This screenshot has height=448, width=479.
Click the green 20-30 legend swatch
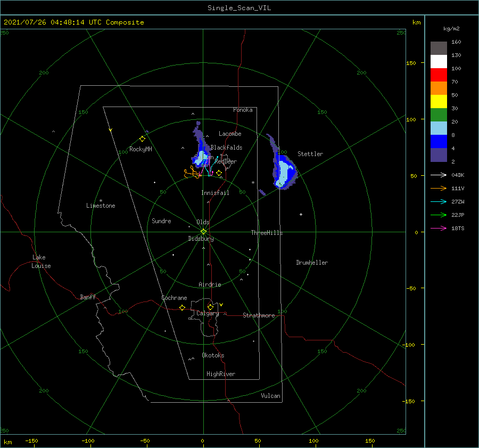[x=439, y=115]
